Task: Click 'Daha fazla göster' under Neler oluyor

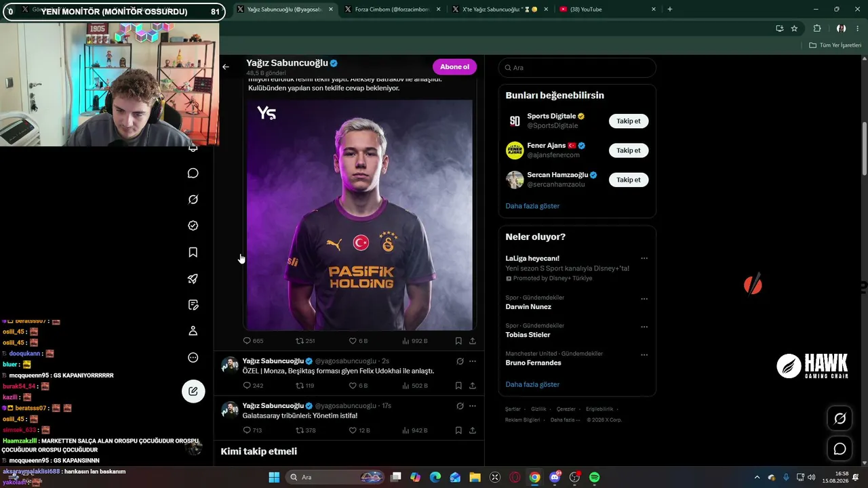Action: click(532, 384)
